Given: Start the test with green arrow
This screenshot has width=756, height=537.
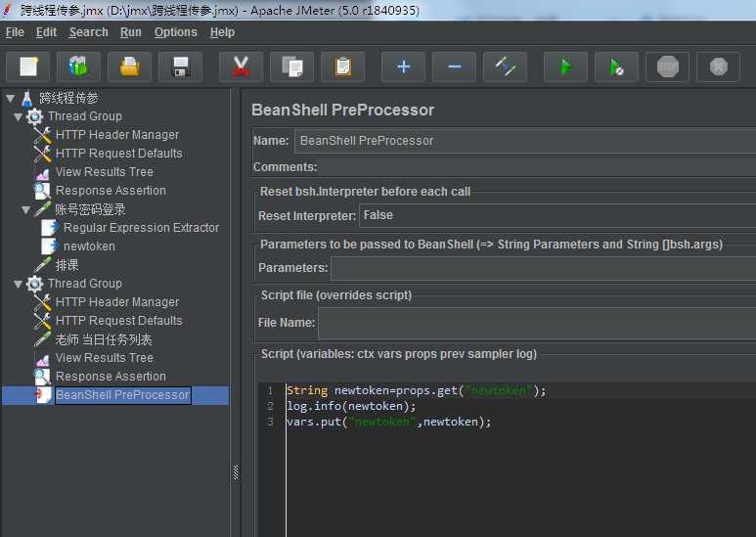Looking at the screenshot, I should coord(565,67).
